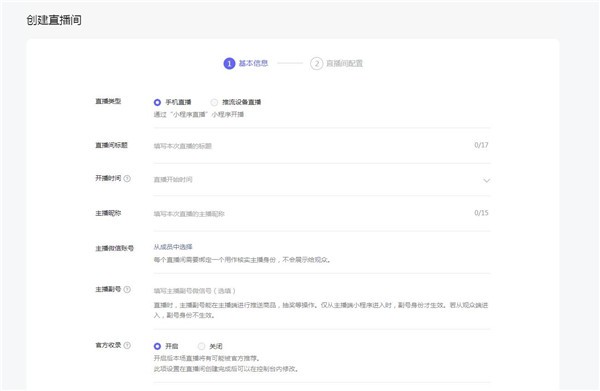Click help icon beside 主播副号 label
The image size is (600, 391).
(x=127, y=290)
